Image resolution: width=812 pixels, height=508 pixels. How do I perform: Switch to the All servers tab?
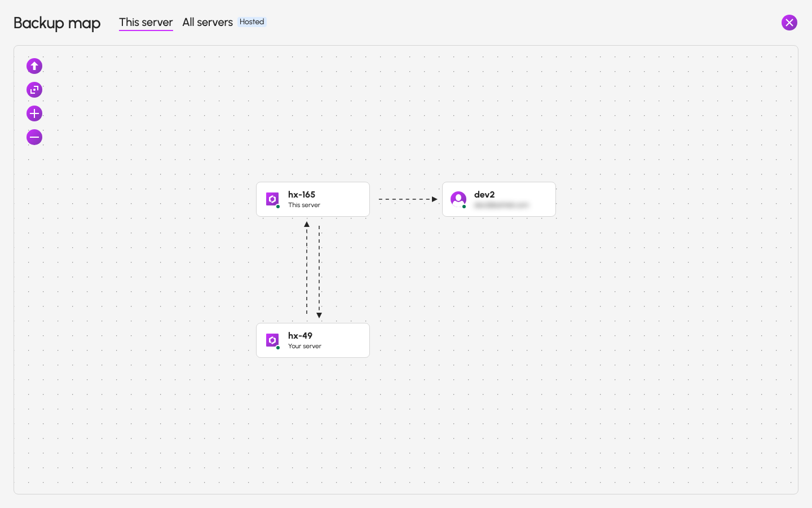point(208,22)
